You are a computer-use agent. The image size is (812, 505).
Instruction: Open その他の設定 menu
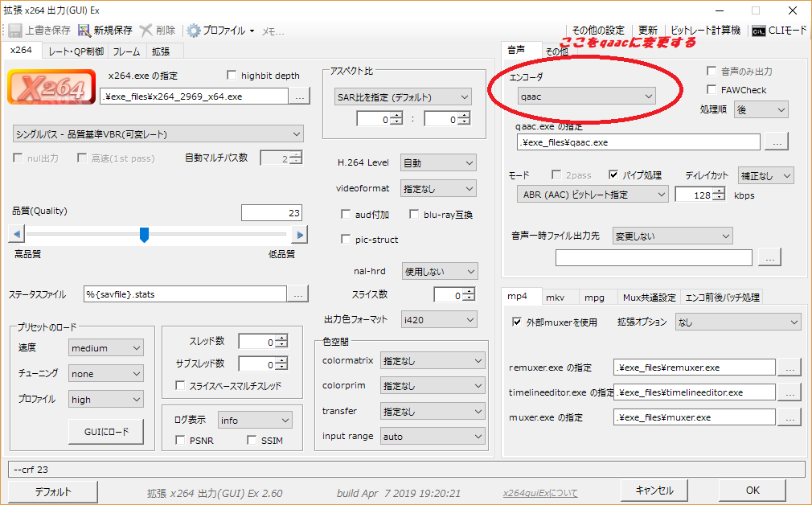(x=599, y=31)
